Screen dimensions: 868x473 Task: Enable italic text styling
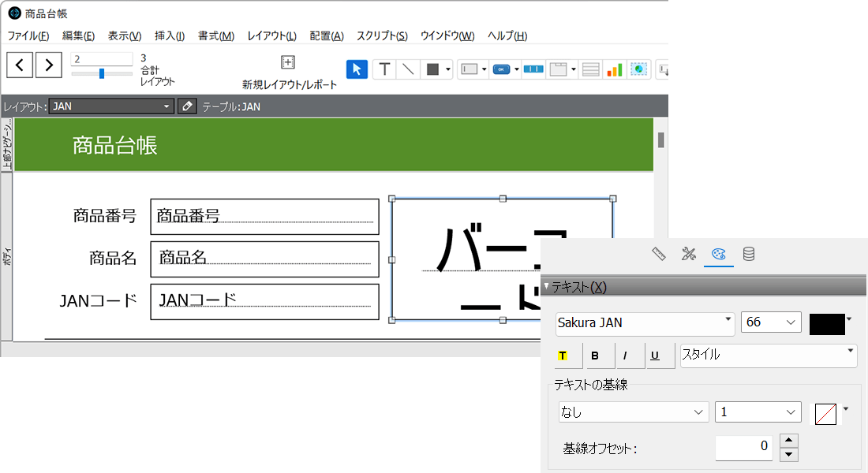629,355
